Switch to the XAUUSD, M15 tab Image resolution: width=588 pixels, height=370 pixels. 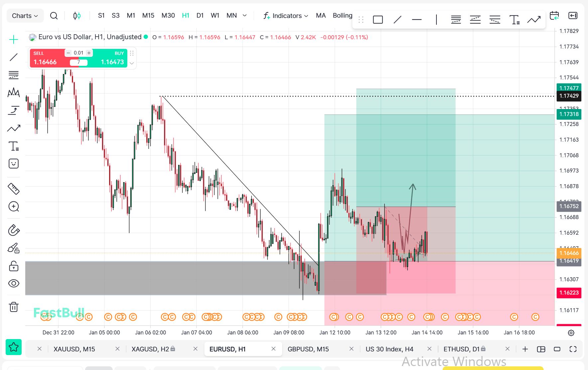[x=74, y=349]
